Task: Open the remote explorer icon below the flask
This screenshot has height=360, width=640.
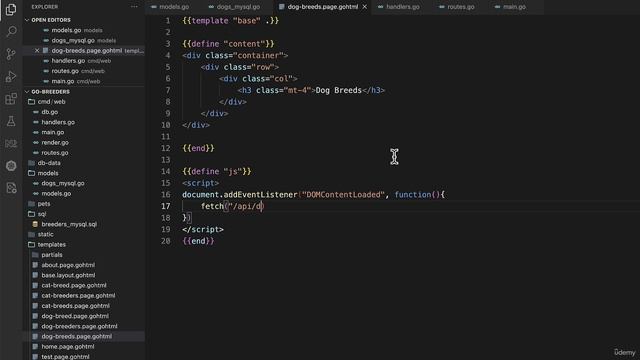Action: 11,143
